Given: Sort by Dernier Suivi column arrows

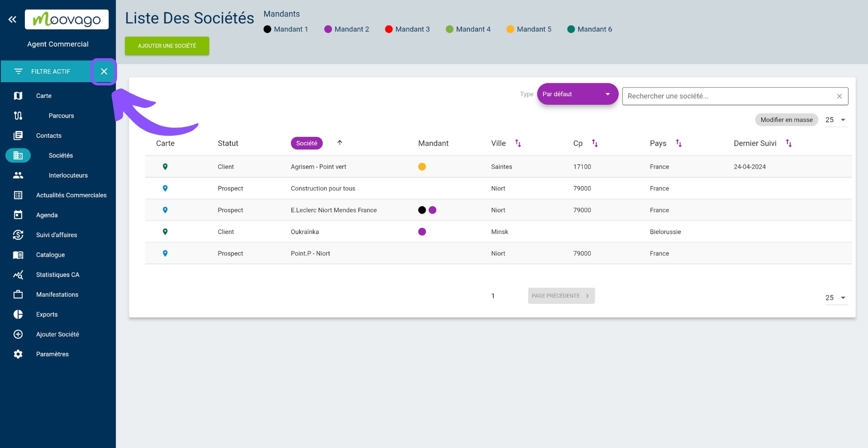Looking at the screenshot, I should pyautogui.click(x=788, y=143).
